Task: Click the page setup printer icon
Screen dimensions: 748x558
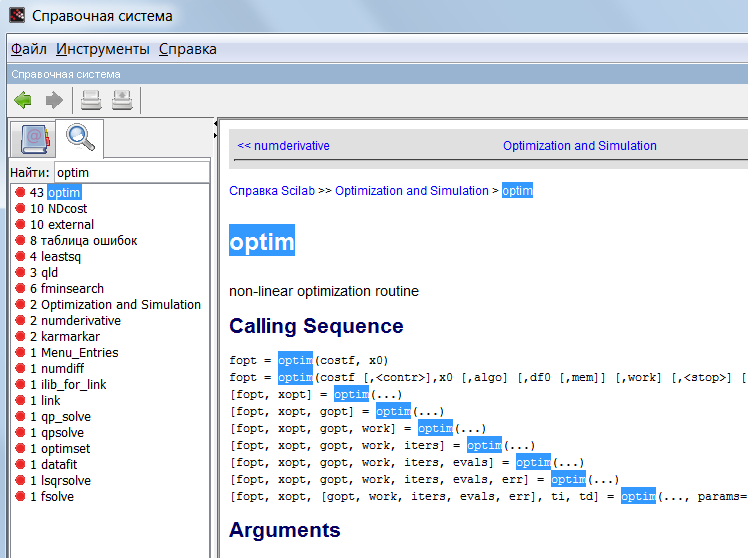Action: click(122, 100)
